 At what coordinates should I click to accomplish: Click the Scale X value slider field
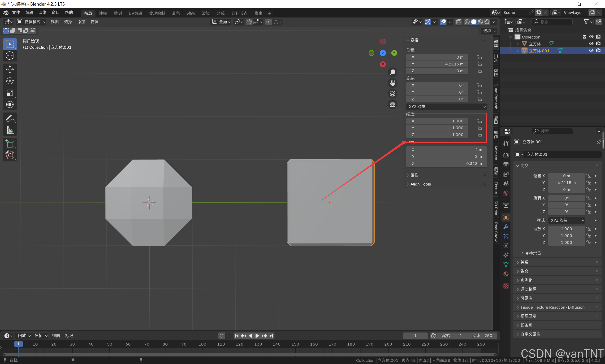[x=437, y=121]
